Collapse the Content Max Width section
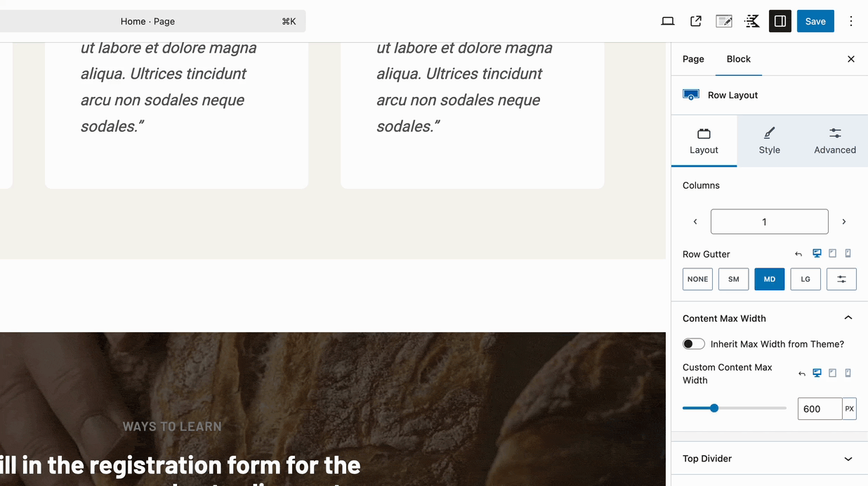The image size is (868, 486). tap(848, 317)
